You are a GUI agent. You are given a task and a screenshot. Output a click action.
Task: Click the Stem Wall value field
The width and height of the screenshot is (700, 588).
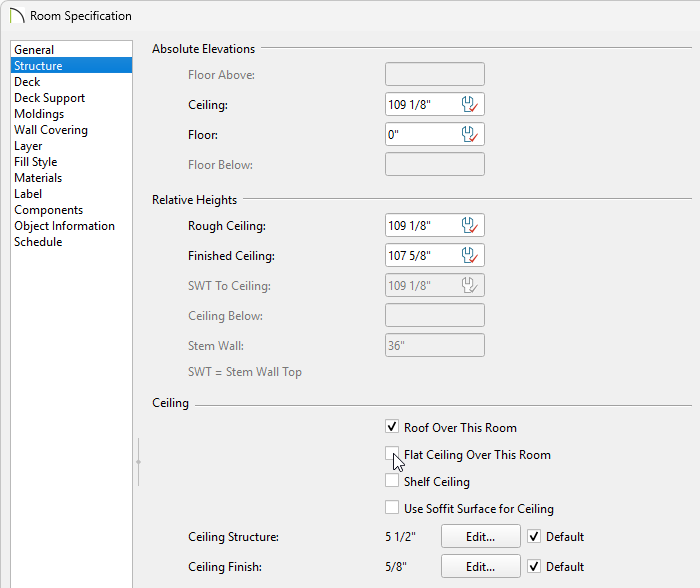point(435,345)
